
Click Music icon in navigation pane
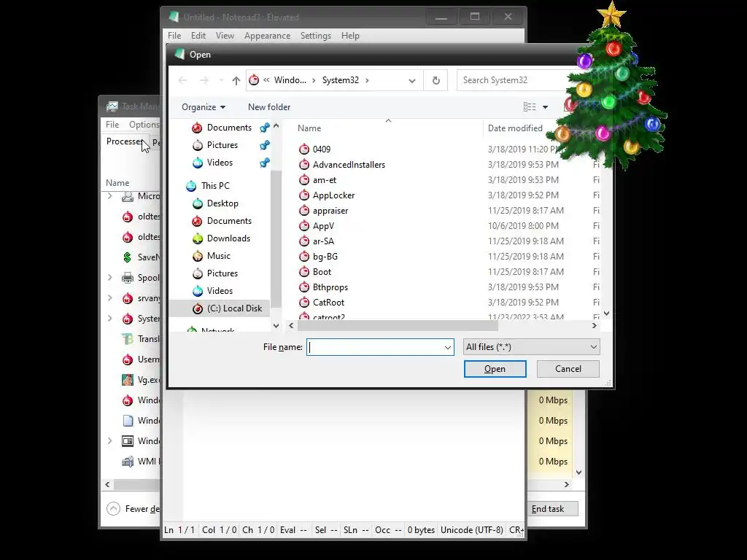pyautogui.click(x=198, y=256)
